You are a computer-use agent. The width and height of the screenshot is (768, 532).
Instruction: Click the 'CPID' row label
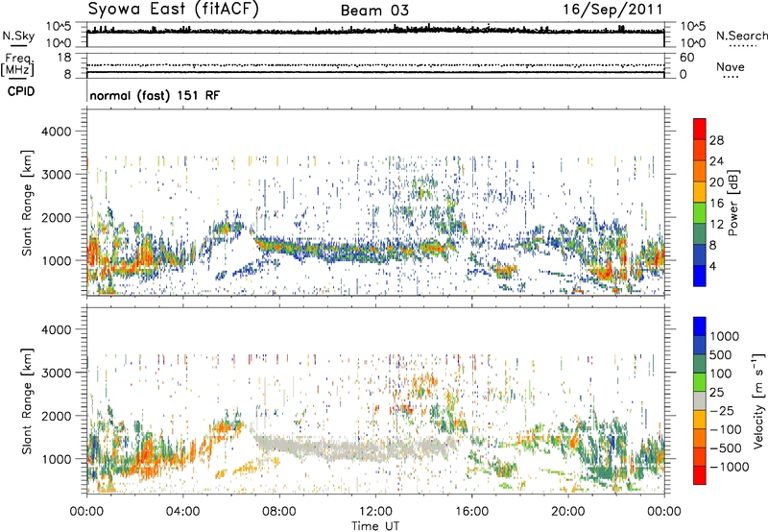[x=21, y=91]
